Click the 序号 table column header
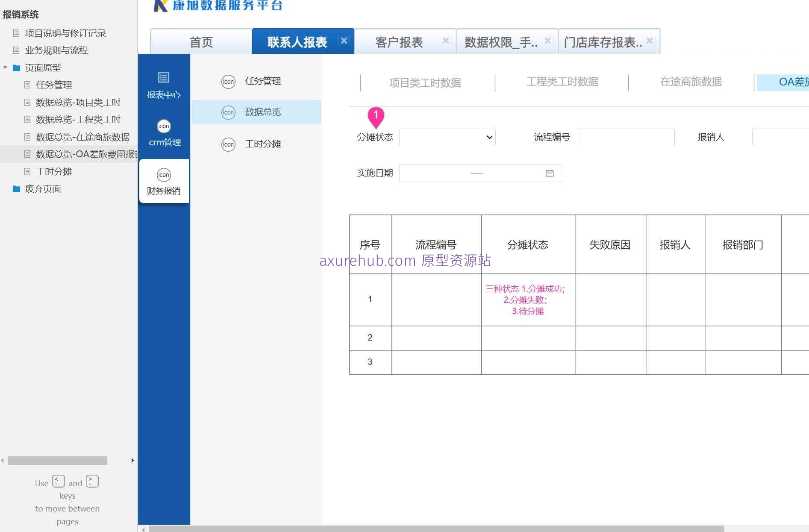The height and width of the screenshot is (532, 809). click(371, 244)
